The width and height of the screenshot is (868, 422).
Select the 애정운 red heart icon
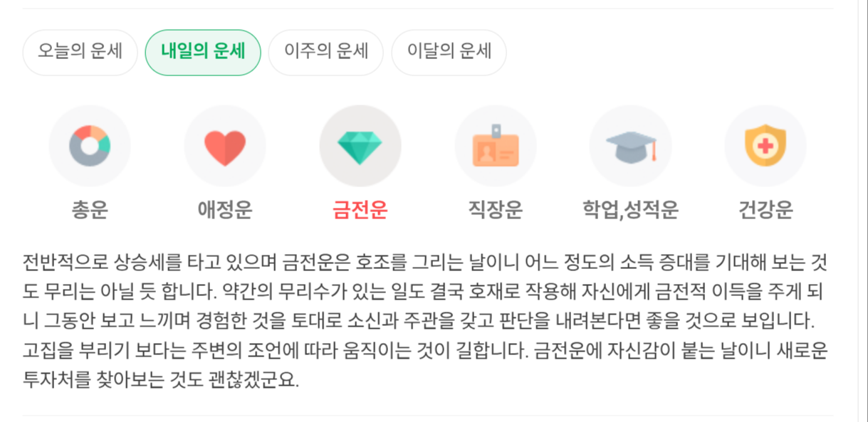tap(225, 146)
